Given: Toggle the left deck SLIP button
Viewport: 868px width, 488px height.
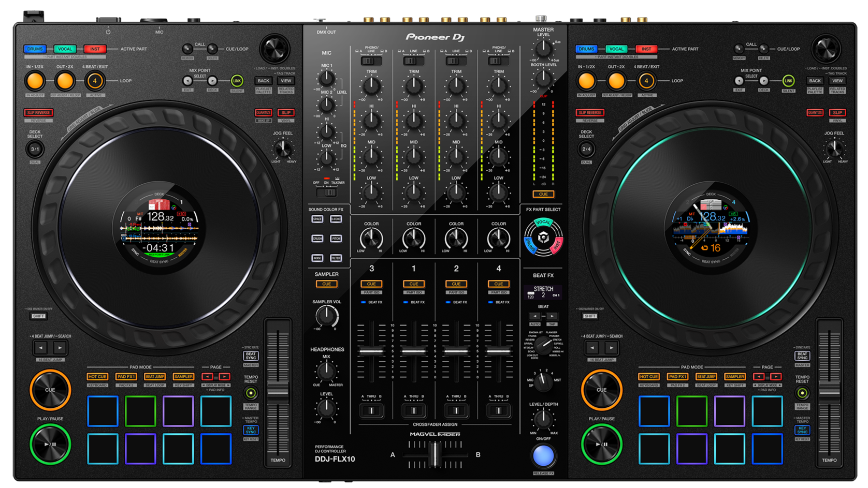Looking at the screenshot, I should point(286,112).
